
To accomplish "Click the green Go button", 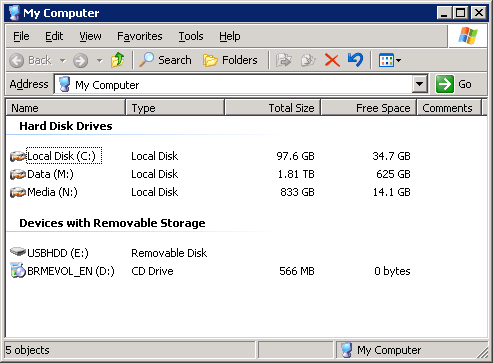I will coord(454,84).
